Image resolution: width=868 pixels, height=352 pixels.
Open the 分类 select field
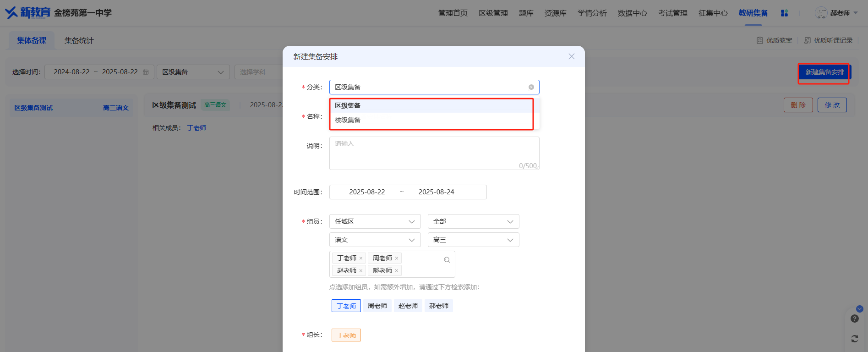[434, 87]
